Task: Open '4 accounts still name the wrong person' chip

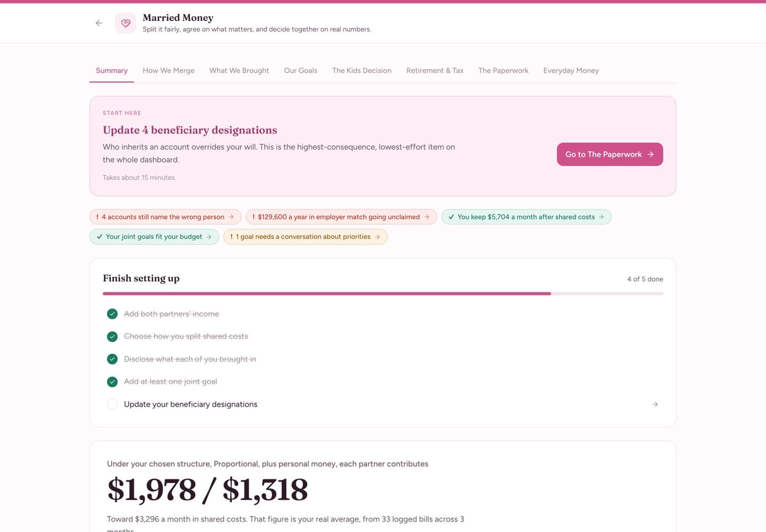Action: click(x=165, y=217)
